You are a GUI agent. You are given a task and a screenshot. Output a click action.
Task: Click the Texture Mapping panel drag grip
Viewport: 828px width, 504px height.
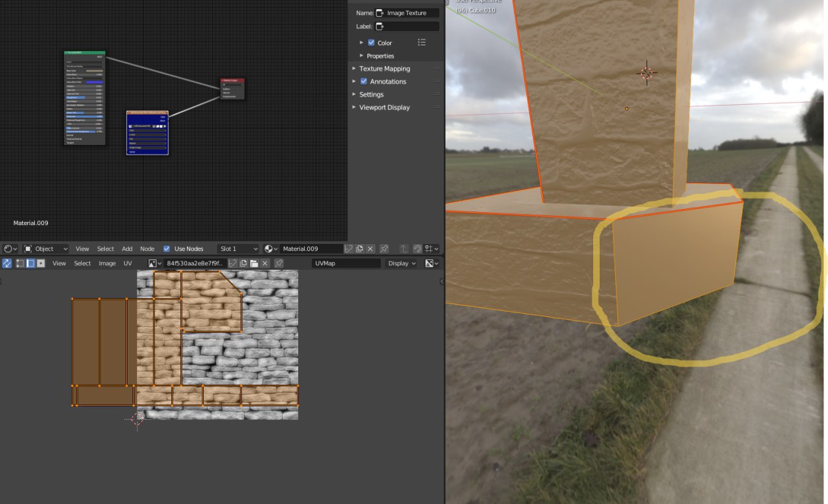(437, 69)
